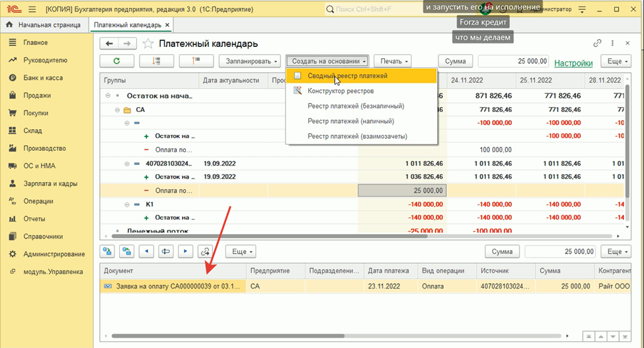This screenshot has width=644, height=348.
Task: Switch to the Начальная страница tab
Action: click(x=44, y=24)
